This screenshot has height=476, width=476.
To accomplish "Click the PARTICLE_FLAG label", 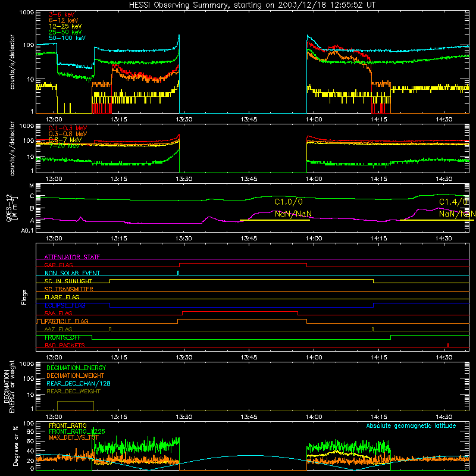I will coord(67,321).
